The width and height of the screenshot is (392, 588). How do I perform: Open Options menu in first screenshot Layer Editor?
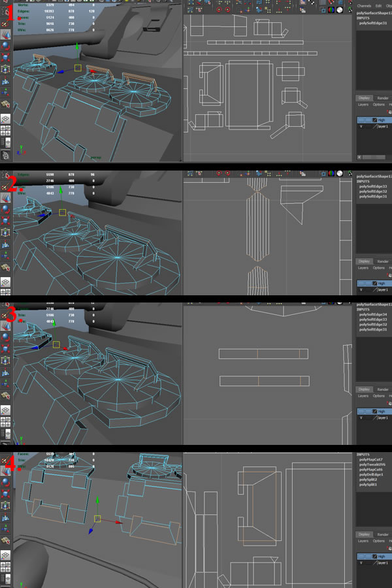[378, 105]
